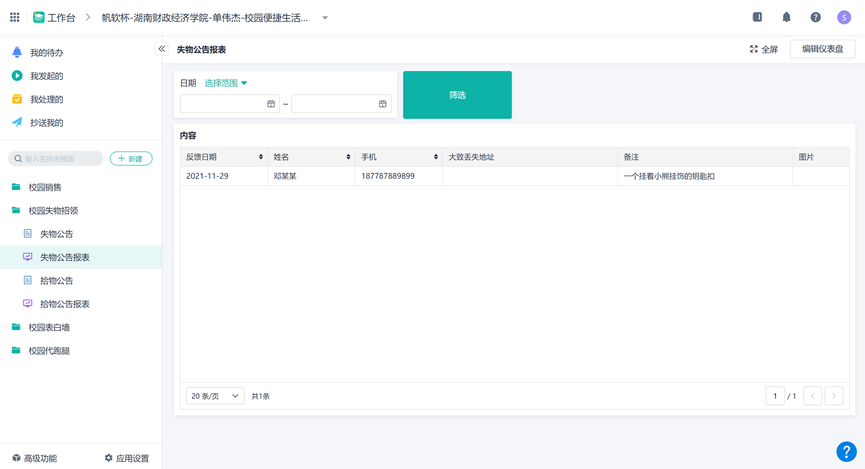Select 我的待办 in the sidebar

pyautogui.click(x=46, y=52)
